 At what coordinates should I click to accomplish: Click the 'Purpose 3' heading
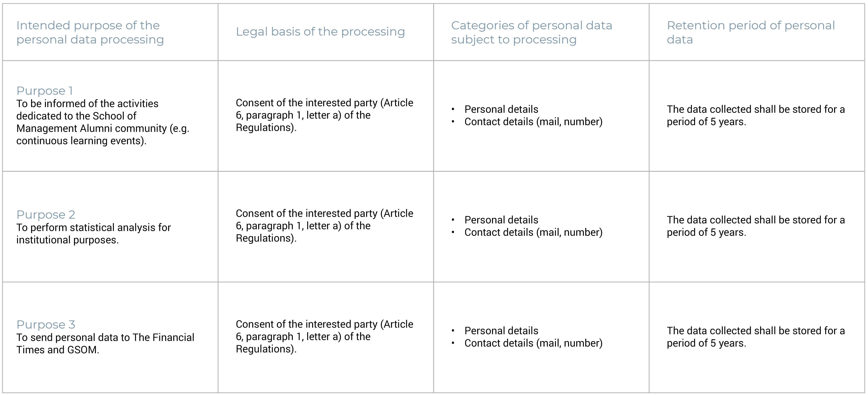[46, 324]
